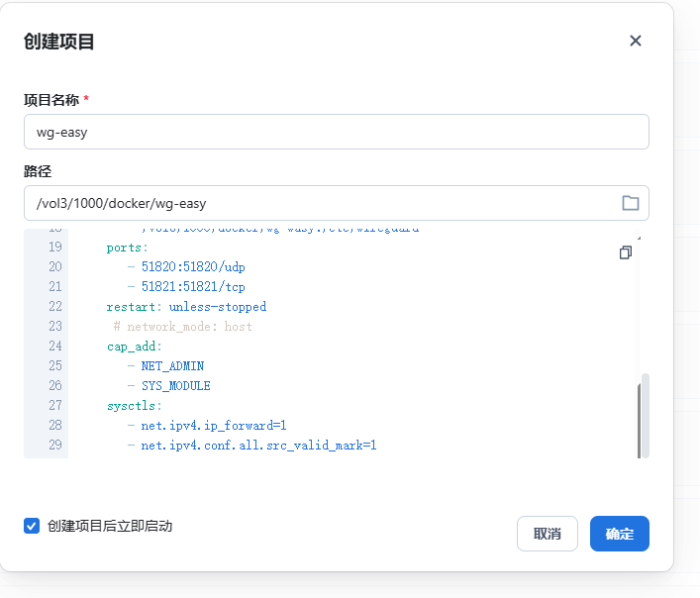Click the commented network_mode: host line
The width and height of the screenshot is (700, 598).
pyautogui.click(x=183, y=327)
